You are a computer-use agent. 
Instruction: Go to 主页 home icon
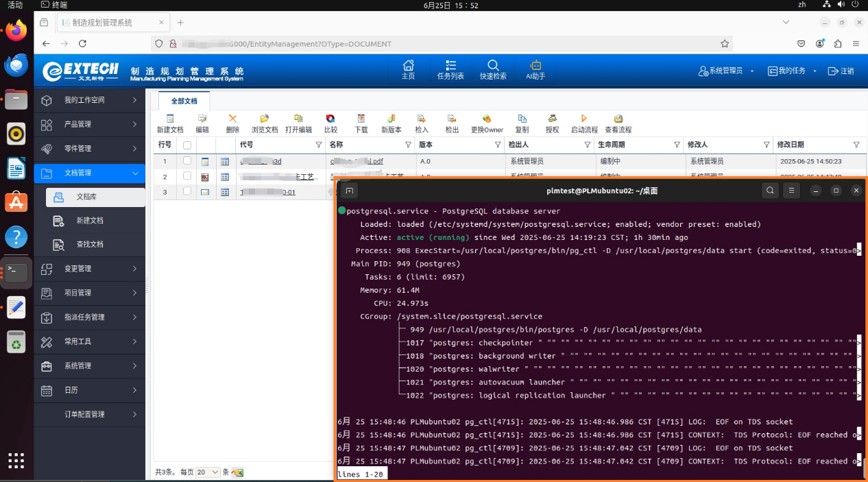click(x=408, y=66)
